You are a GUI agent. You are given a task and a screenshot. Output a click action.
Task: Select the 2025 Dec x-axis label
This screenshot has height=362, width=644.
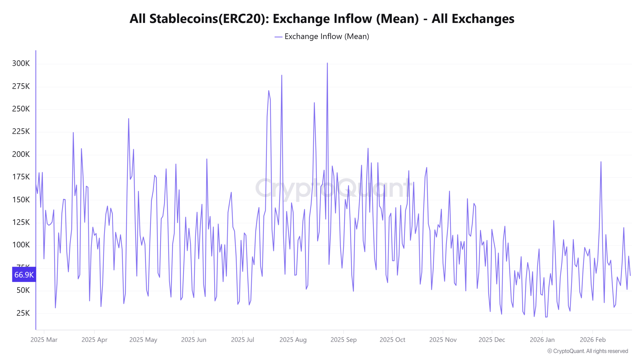click(492, 340)
